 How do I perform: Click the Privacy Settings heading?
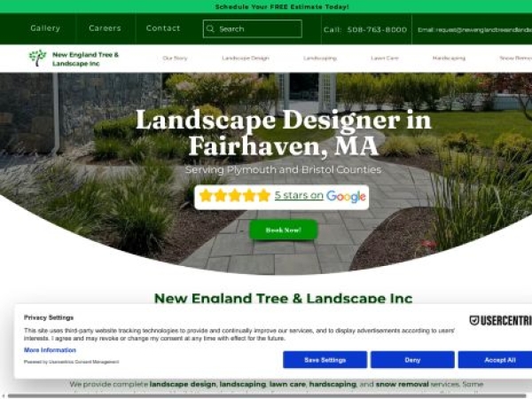coord(49,317)
